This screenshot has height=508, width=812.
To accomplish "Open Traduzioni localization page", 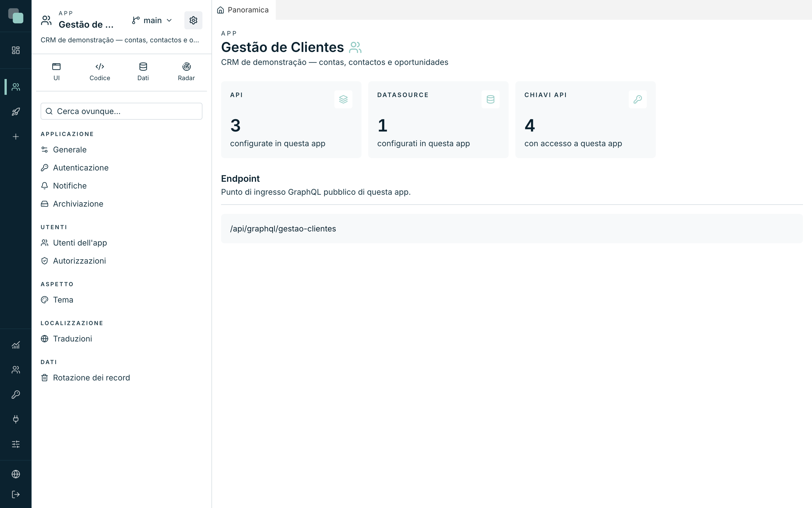I will [x=122, y=339].
